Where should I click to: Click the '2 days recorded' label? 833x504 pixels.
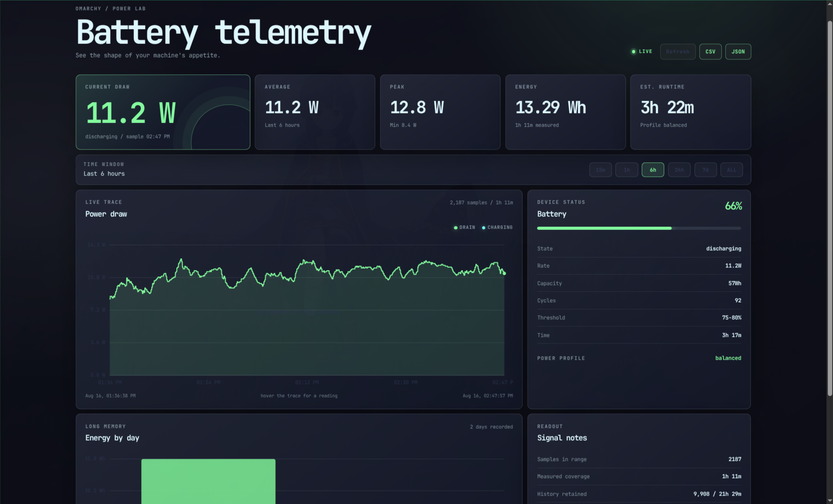point(491,427)
